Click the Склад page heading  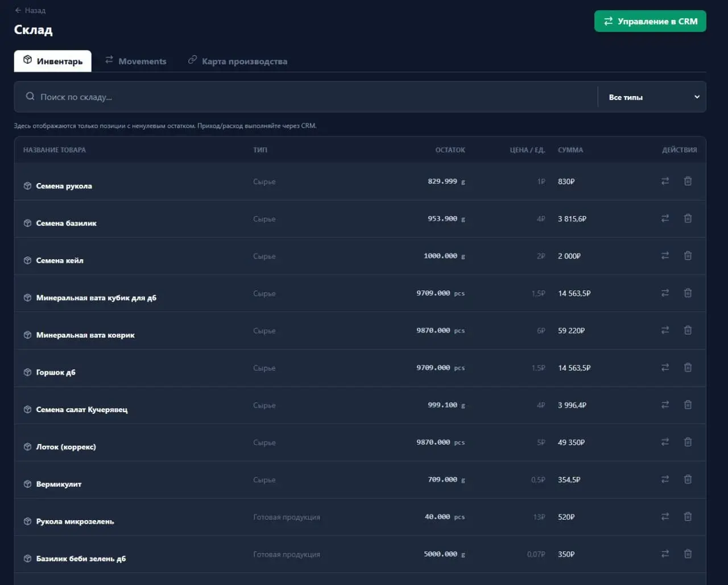click(x=33, y=30)
